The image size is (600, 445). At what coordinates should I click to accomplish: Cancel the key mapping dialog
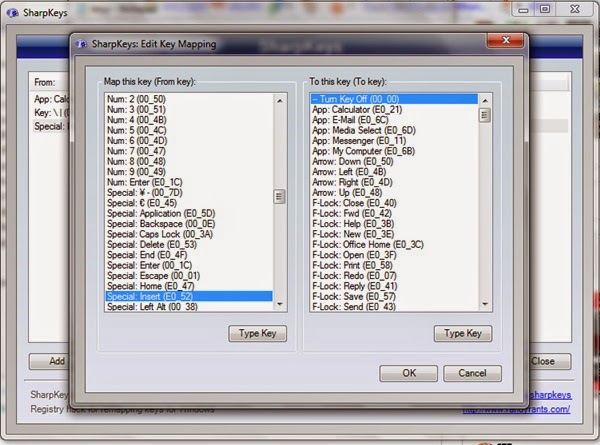point(473,373)
